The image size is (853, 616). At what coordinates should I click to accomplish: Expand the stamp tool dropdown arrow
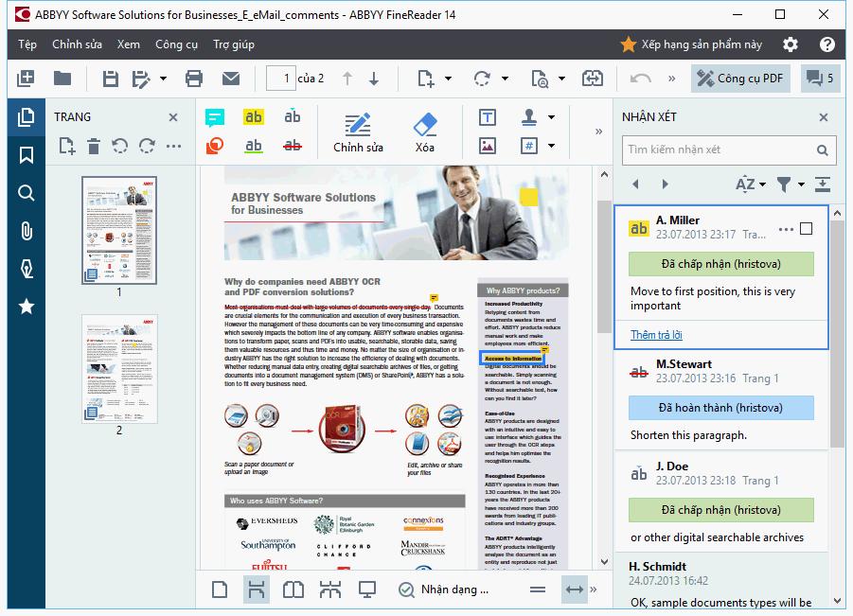(551, 117)
